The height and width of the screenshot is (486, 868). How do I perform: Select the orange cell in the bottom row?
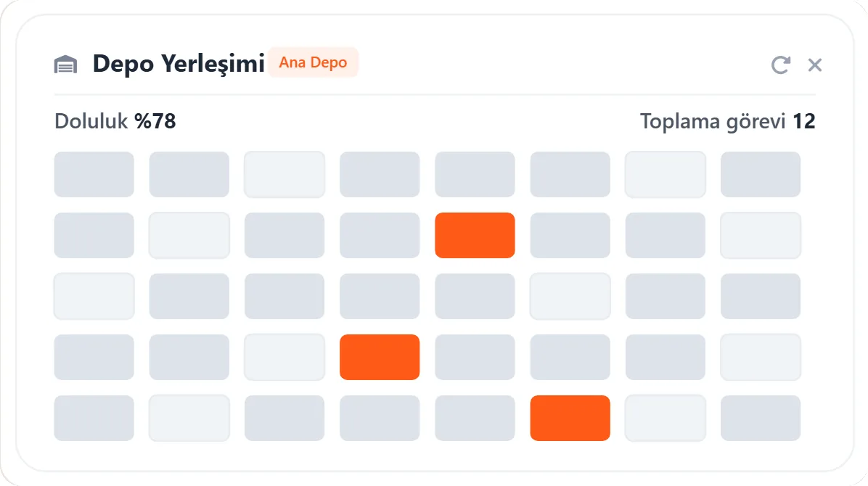click(570, 418)
